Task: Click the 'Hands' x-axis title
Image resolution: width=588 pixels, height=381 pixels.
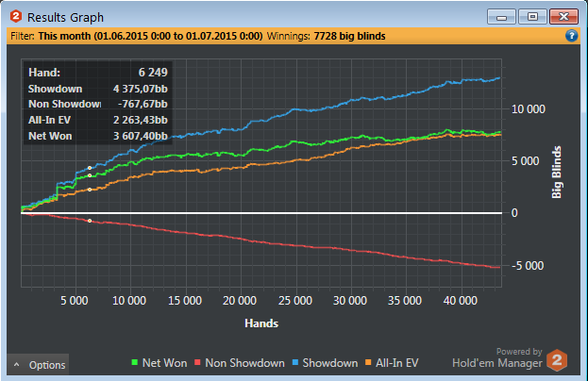Action: (261, 323)
